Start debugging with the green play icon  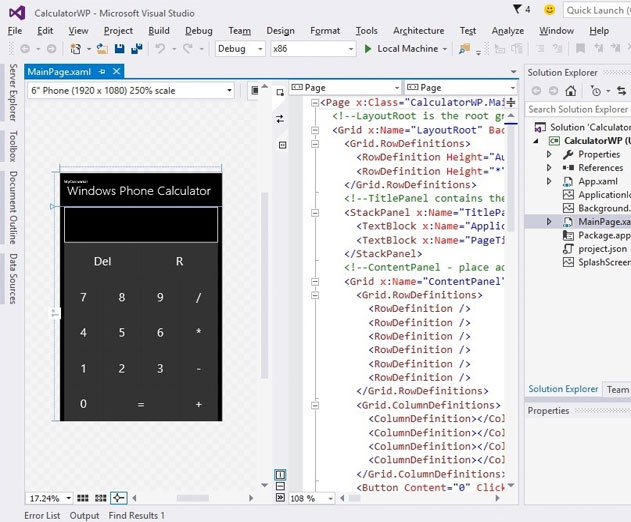tap(367, 49)
